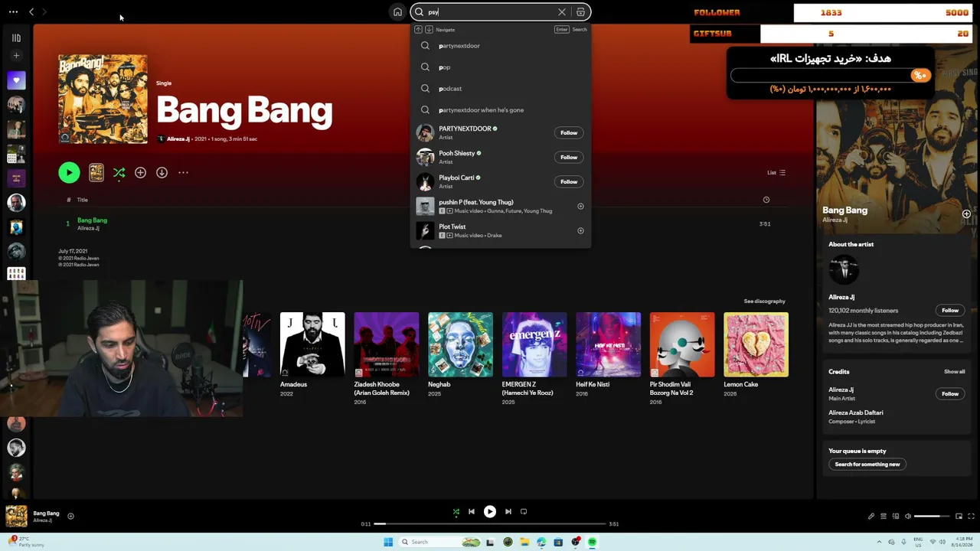Toggle shuffle for Bang Bang album
The width and height of the screenshot is (980, 551).
[119, 173]
